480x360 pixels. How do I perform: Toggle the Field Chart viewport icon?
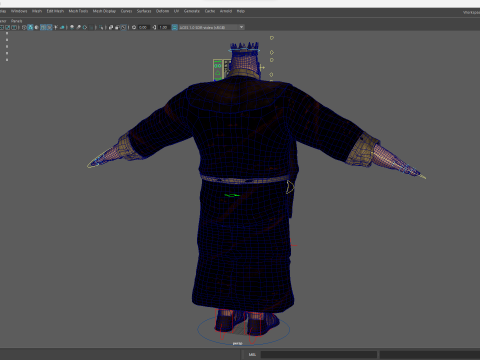tap(1, 27)
